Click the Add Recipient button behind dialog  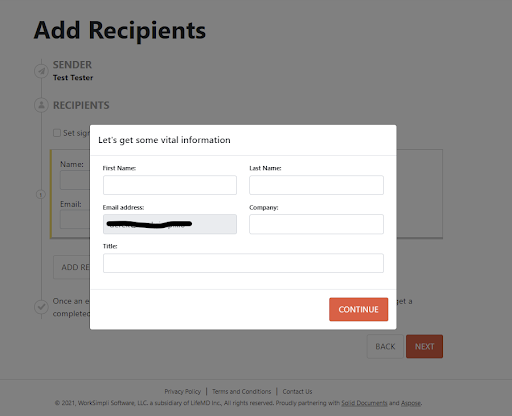click(72, 267)
